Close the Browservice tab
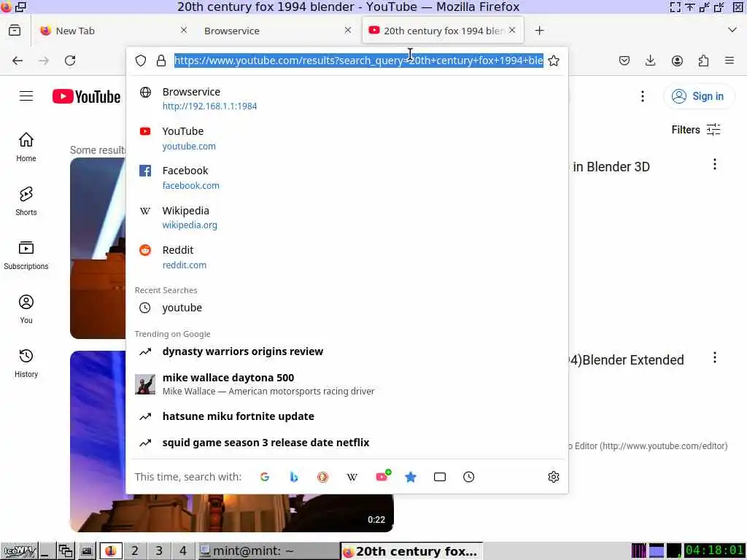The height and width of the screenshot is (560, 747). (348, 30)
